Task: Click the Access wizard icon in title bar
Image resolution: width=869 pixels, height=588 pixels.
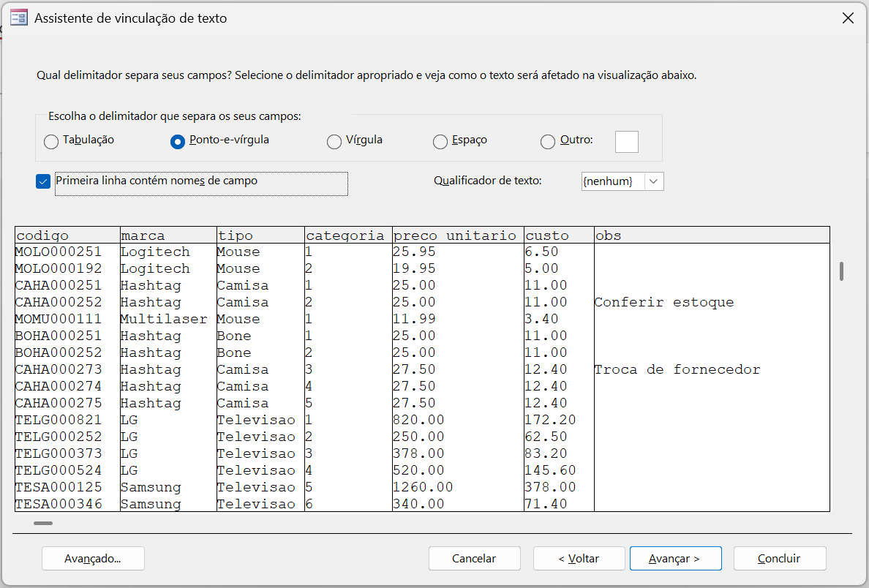Action: pos(19,18)
